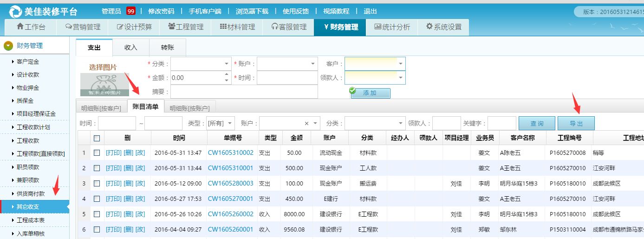Viewport: 644px width, 239px height.
Task: Collapse the 财务管理 sidebar header
Action: click(8, 46)
